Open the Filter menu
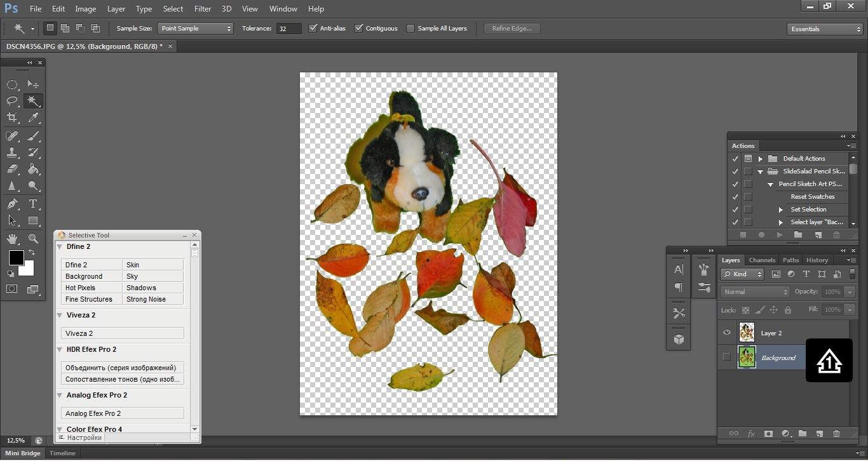The width and height of the screenshot is (868, 461). (203, 9)
